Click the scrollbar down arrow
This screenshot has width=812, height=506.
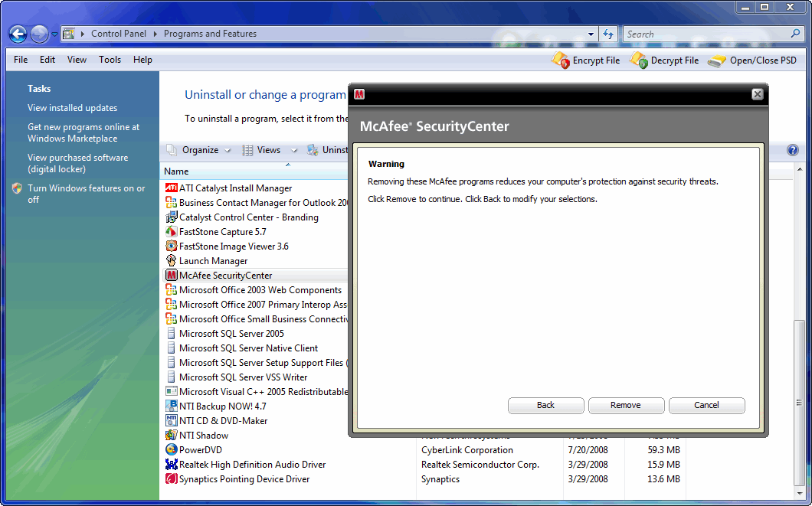tap(800, 492)
